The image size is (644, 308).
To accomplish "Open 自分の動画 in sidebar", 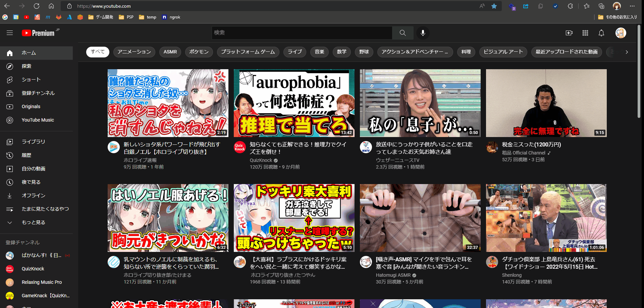I will pos(36,169).
